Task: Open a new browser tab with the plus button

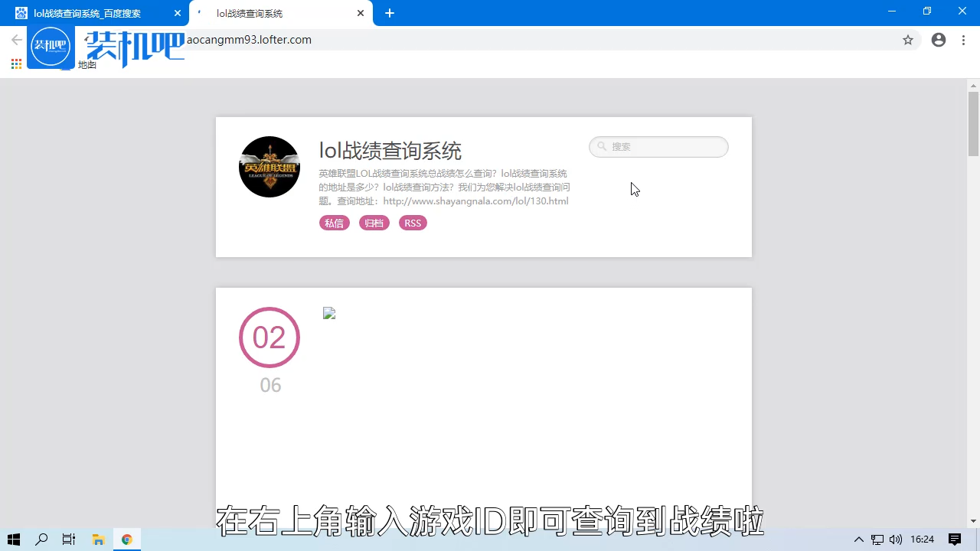Action: 390,13
